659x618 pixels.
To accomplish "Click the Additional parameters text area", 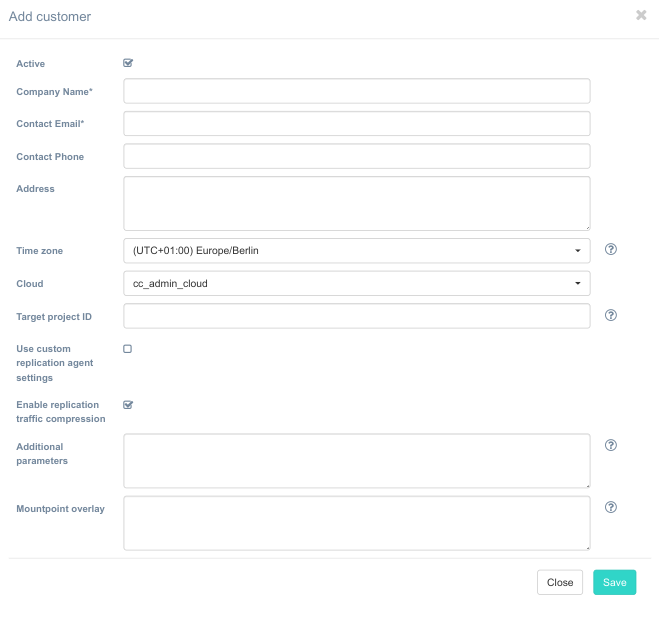I will click(356, 460).
